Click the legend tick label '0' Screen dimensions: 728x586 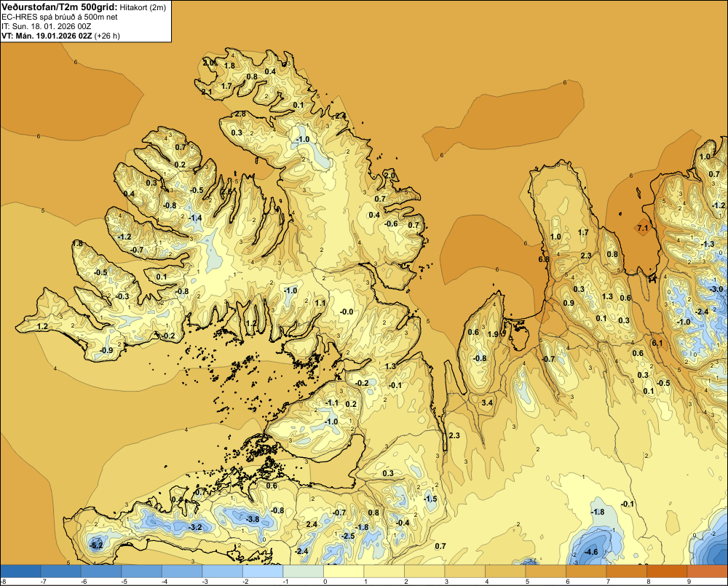(x=325, y=582)
